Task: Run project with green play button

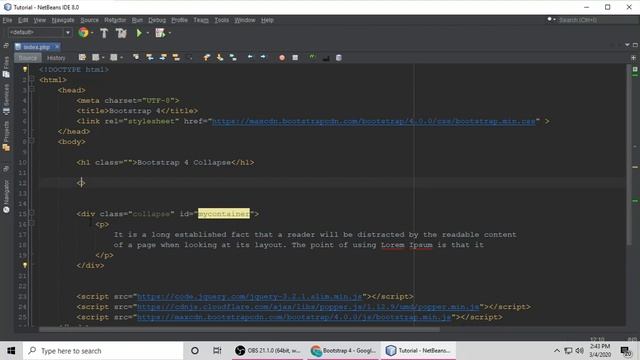Action: point(139,33)
